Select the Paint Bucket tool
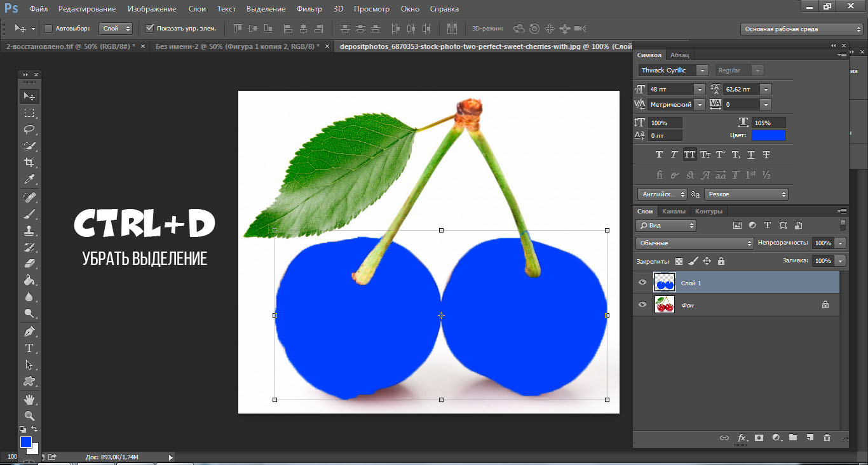Image resolution: width=868 pixels, height=465 pixels. [x=29, y=281]
